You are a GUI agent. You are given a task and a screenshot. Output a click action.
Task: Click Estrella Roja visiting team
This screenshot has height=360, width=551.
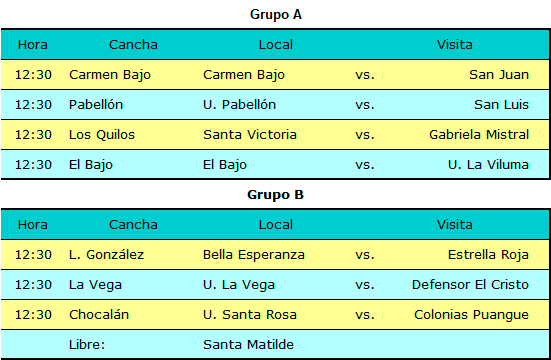(488, 255)
